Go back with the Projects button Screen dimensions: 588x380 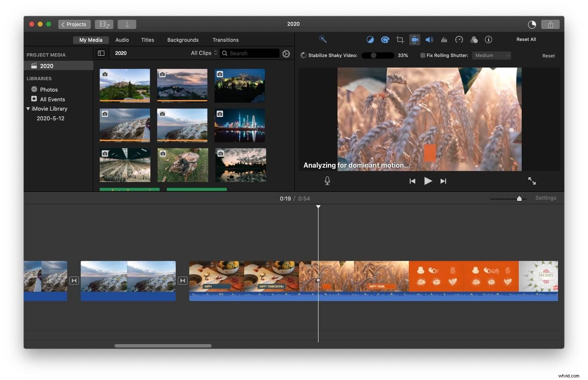click(74, 24)
